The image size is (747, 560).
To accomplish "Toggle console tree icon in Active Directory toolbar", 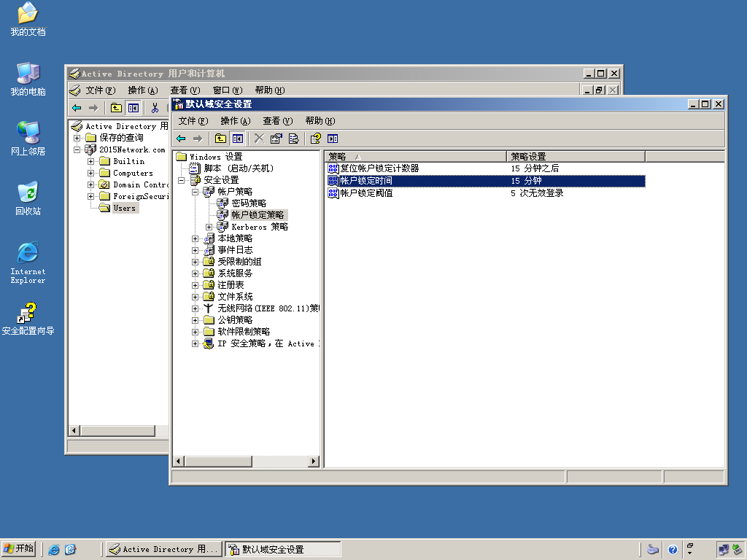I will (x=133, y=108).
